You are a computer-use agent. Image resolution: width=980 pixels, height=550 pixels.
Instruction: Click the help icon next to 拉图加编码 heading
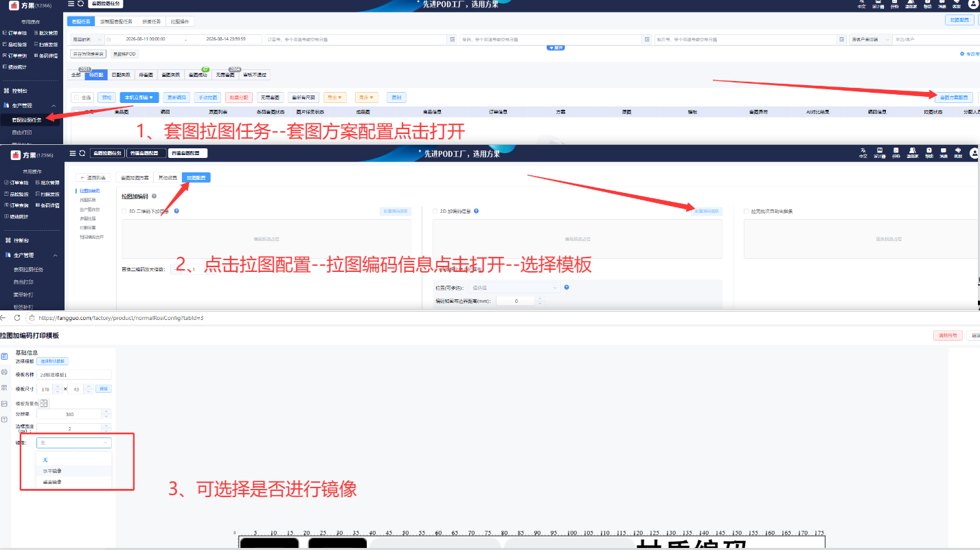point(154,196)
